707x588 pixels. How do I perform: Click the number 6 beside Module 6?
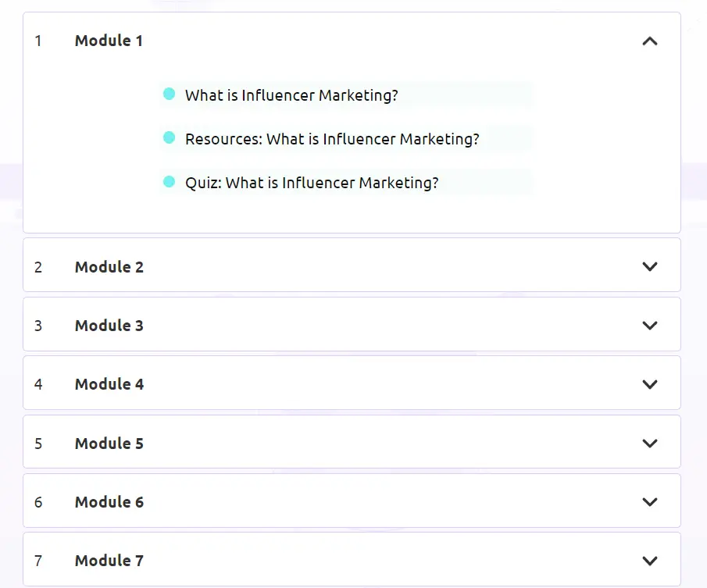click(38, 502)
